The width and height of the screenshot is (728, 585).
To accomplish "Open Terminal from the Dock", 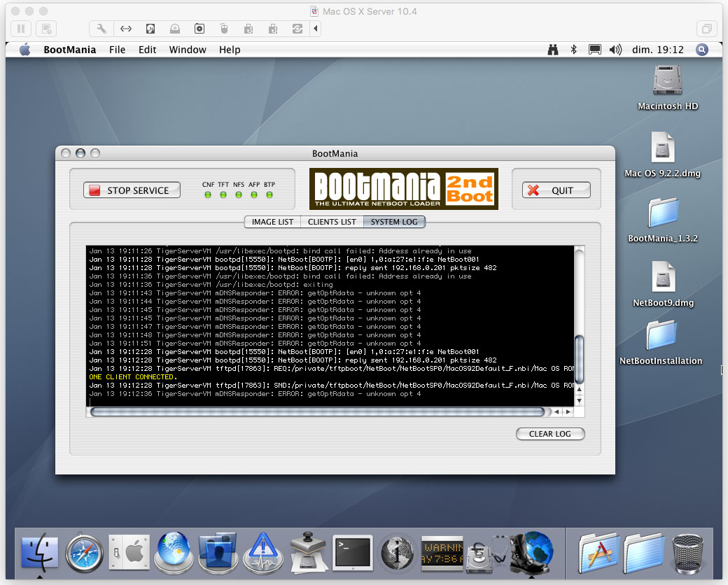I will pos(353,553).
